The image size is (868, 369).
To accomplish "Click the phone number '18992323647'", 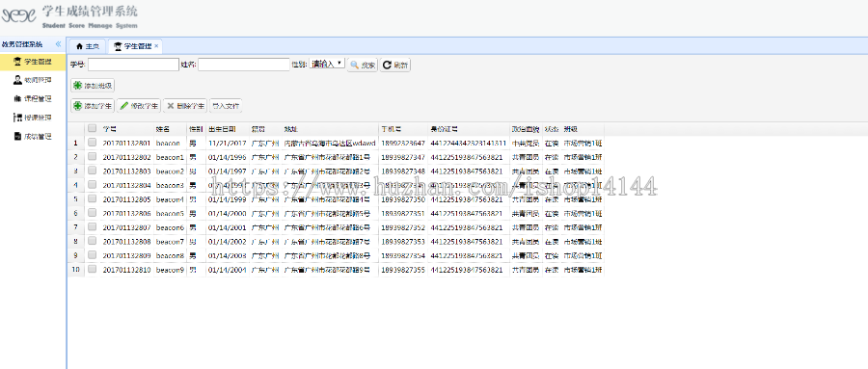I will pos(403,144).
